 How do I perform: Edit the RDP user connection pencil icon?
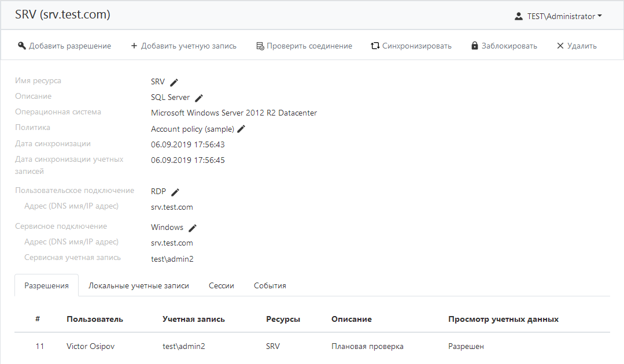[175, 192]
